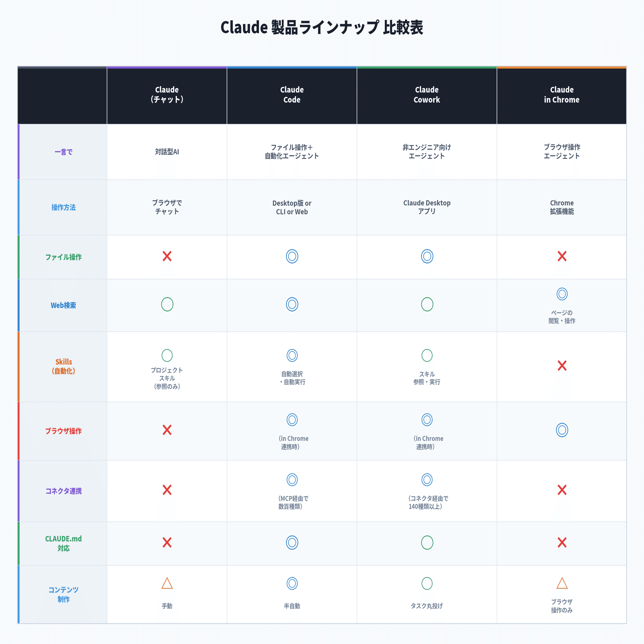Click the double circle above MCP経由で数百種類

click(292, 480)
